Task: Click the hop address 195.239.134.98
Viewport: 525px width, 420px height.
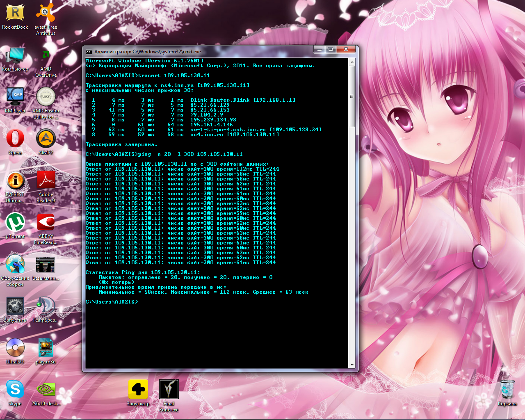Action: click(213, 120)
